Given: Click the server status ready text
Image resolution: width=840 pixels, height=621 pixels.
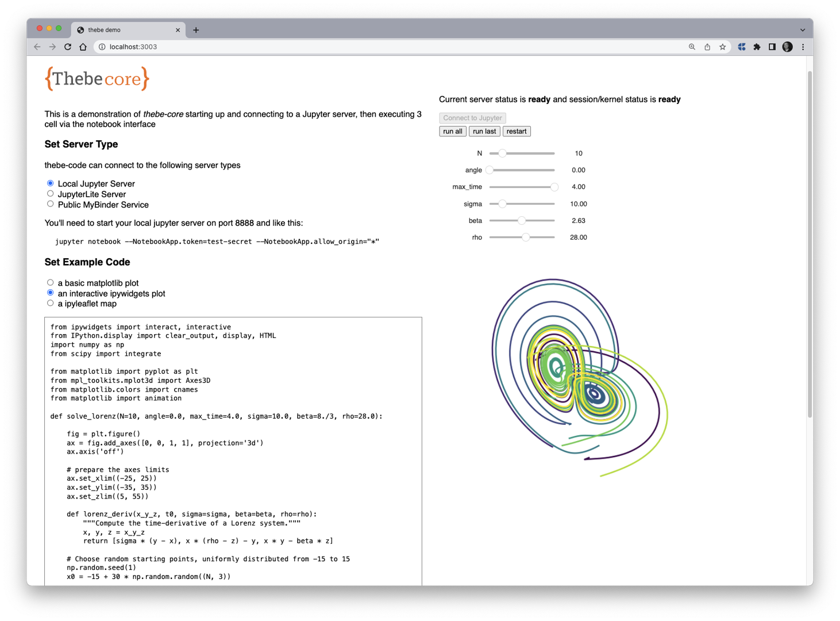Looking at the screenshot, I should click(539, 99).
